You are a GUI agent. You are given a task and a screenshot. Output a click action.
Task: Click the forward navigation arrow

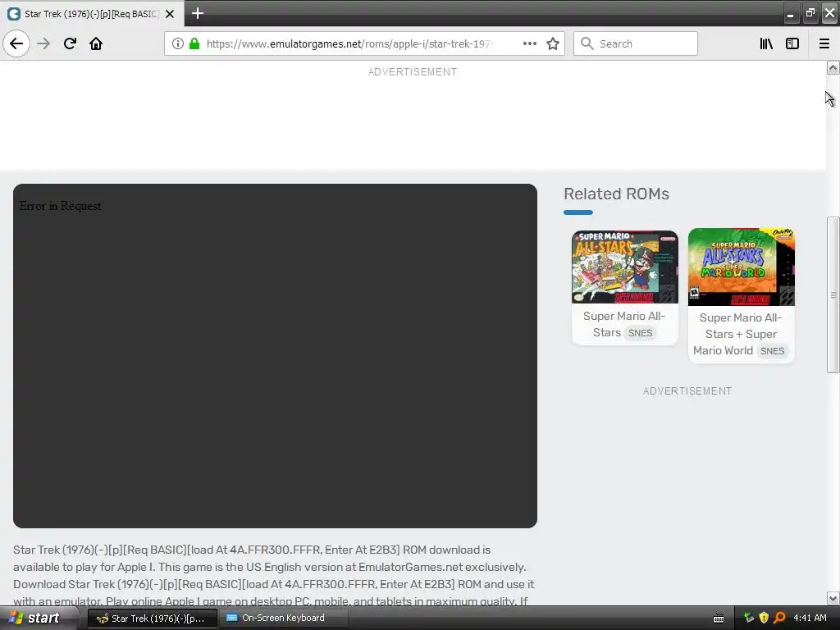coord(43,44)
